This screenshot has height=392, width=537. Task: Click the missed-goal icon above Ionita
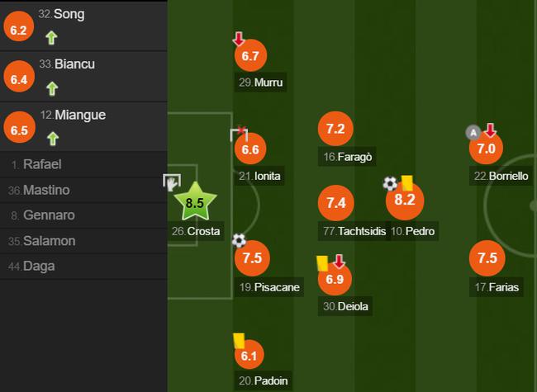(239, 134)
